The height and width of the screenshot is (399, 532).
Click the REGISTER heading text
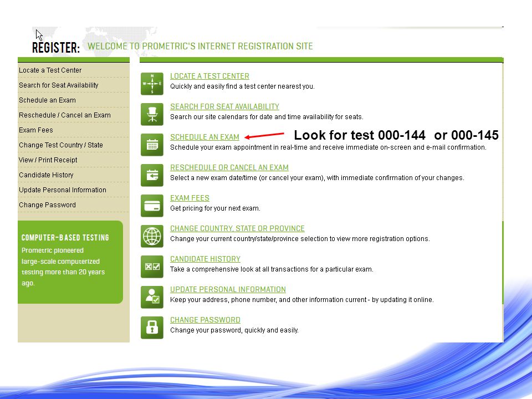point(56,48)
